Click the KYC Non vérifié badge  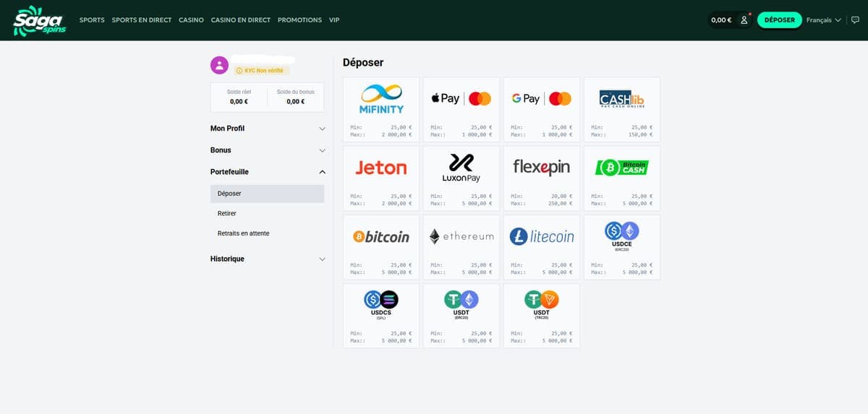coord(262,70)
